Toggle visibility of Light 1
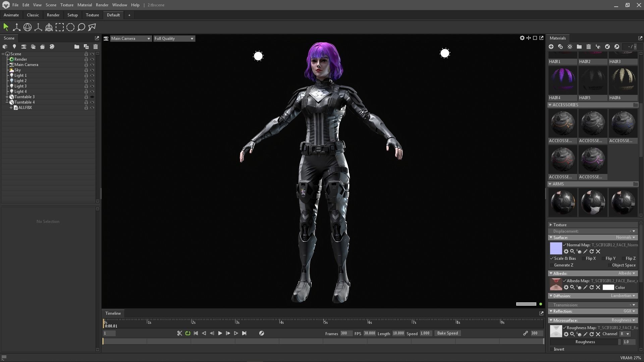The height and width of the screenshot is (362, 644). (92, 75)
